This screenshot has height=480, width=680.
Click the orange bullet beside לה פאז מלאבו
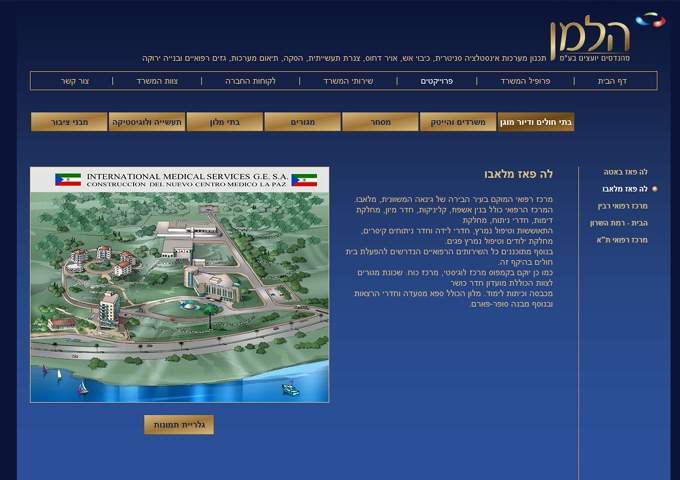[x=655, y=189]
